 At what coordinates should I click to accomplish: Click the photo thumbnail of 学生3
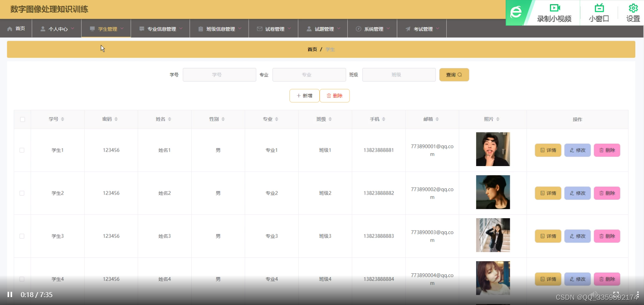[x=493, y=235]
